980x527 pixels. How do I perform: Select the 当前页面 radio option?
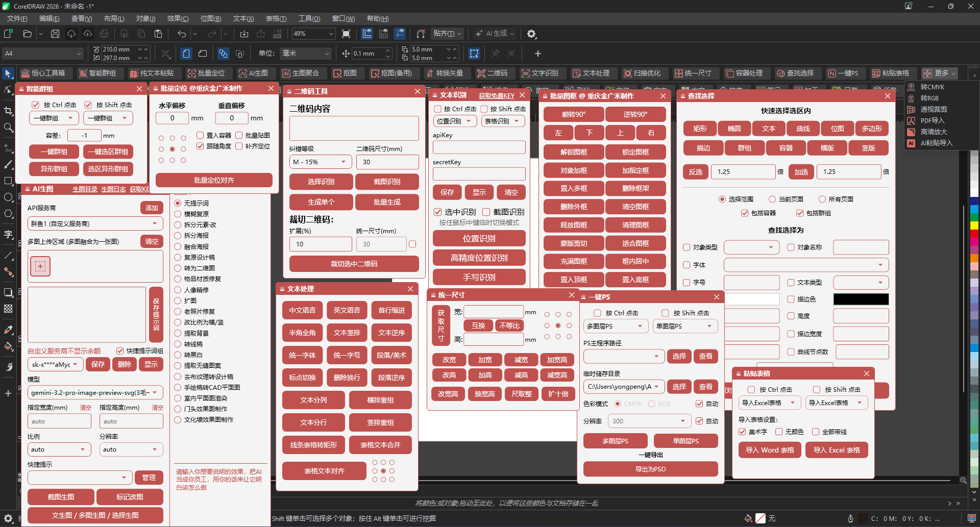(x=772, y=199)
